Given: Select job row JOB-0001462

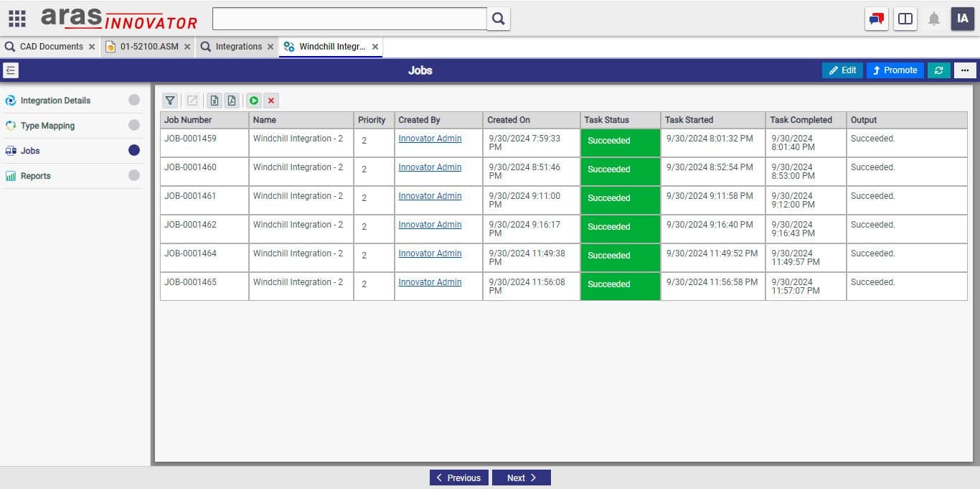Looking at the screenshot, I should pyautogui.click(x=563, y=229).
